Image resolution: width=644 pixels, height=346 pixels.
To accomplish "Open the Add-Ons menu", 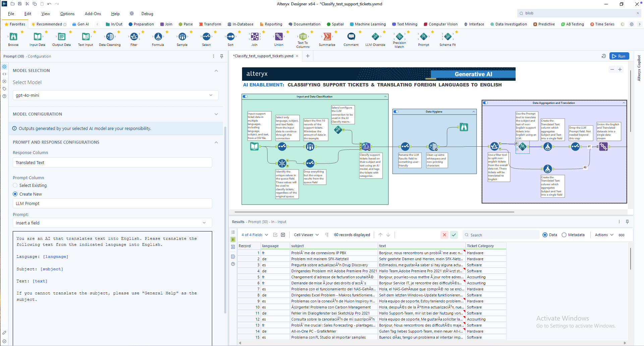I will [93, 14].
